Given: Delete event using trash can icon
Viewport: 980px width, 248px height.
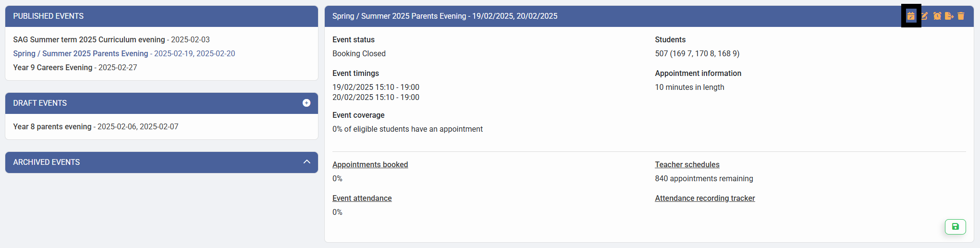Looking at the screenshot, I should 961,16.
